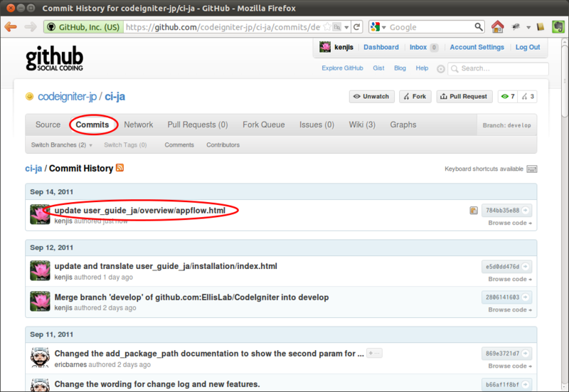Open the Inbox link

click(418, 47)
